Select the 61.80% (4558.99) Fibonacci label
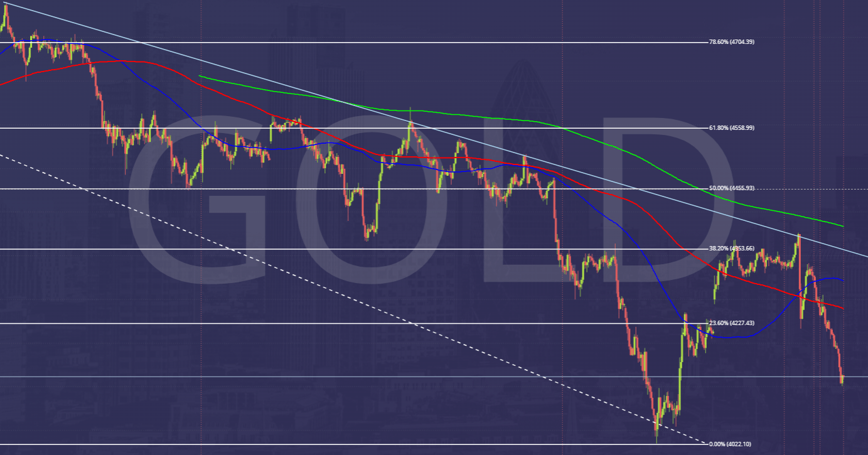The height and width of the screenshot is (455, 868). [x=732, y=127]
